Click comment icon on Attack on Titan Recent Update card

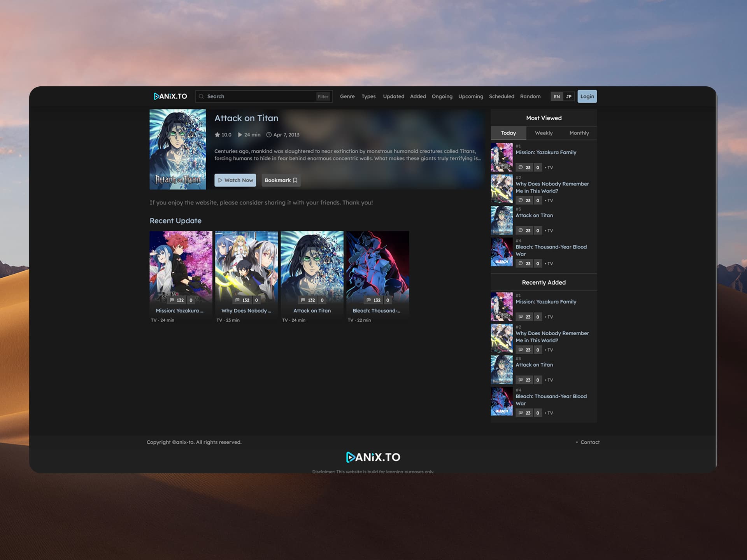pyautogui.click(x=303, y=300)
